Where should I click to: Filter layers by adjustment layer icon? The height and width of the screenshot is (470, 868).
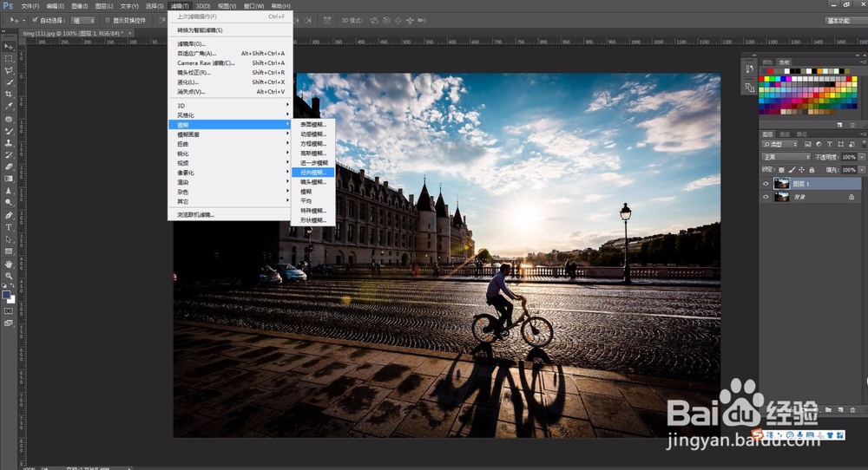pos(819,144)
